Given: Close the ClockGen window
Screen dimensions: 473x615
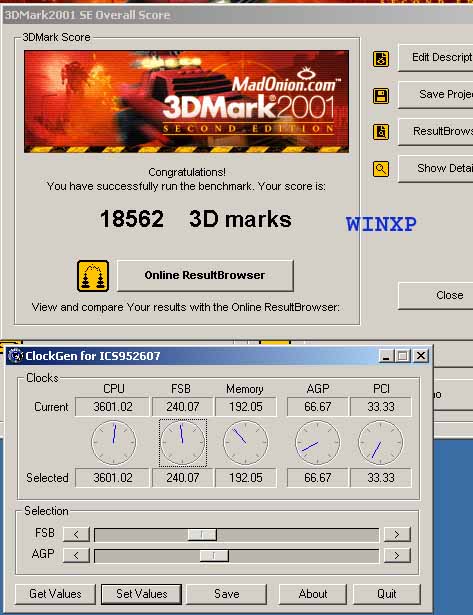Looking at the screenshot, I should click(421, 356).
